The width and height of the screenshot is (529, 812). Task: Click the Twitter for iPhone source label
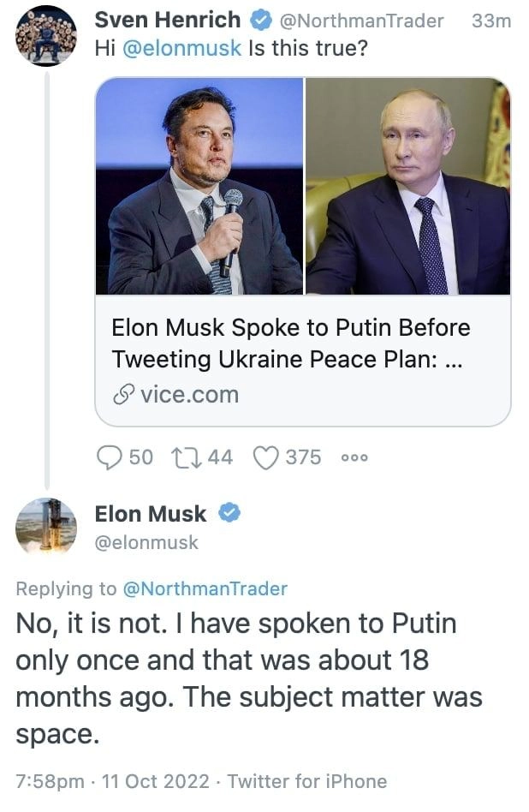click(307, 781)
